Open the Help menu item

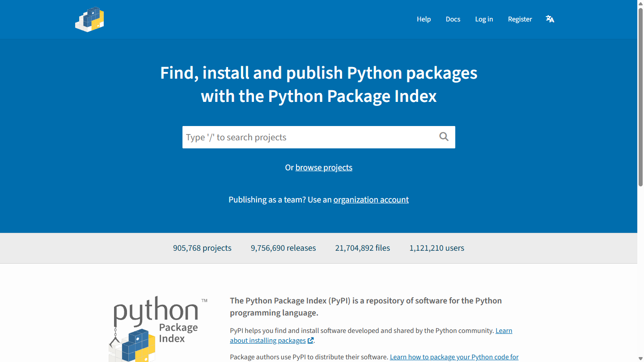click(424, 19)
